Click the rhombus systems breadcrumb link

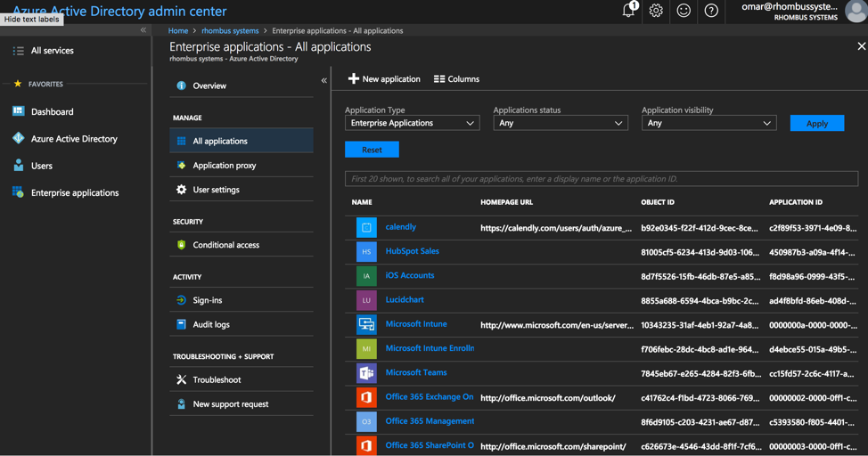coord(230,30)
